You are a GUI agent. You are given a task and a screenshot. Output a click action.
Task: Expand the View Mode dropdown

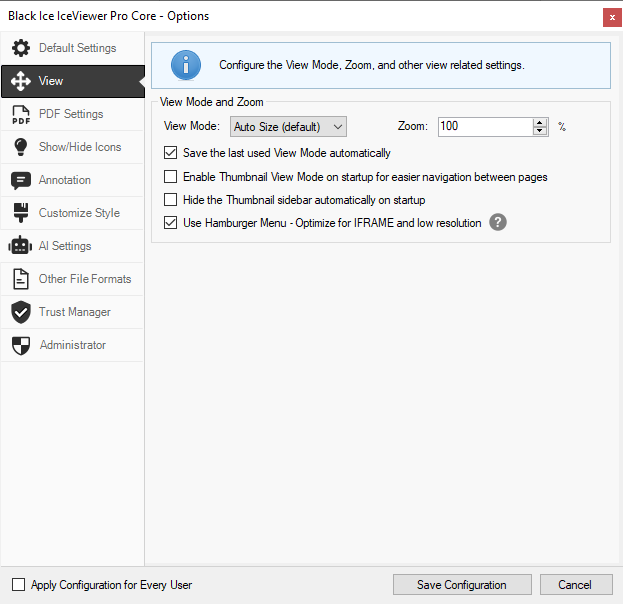click(288, 127)
